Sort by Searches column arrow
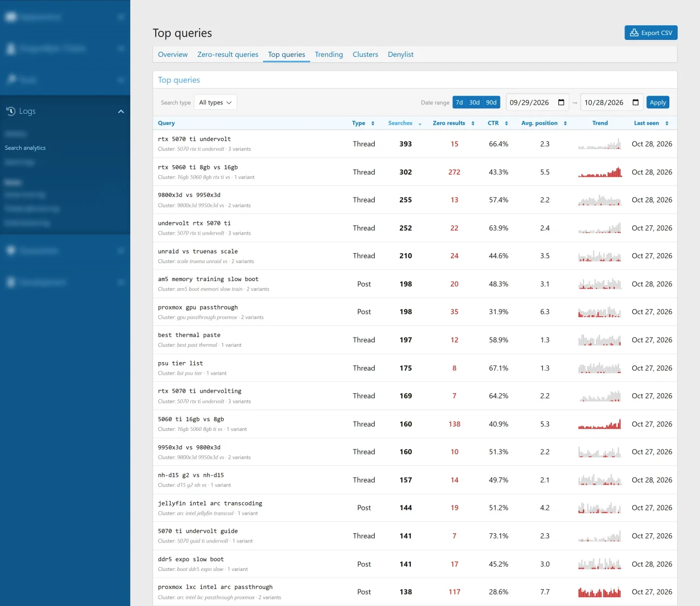The width and height of the screenshot is (700, 606). [x=420, y=124]
